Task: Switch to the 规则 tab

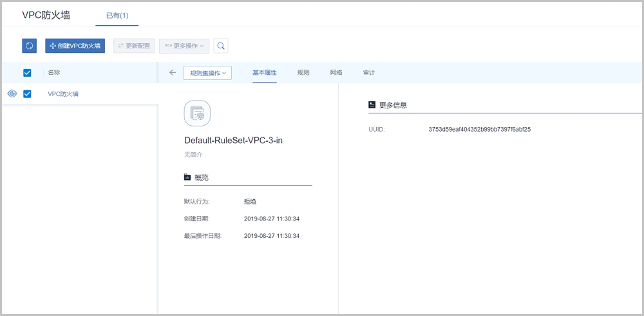Action: [x=303, y=73]
